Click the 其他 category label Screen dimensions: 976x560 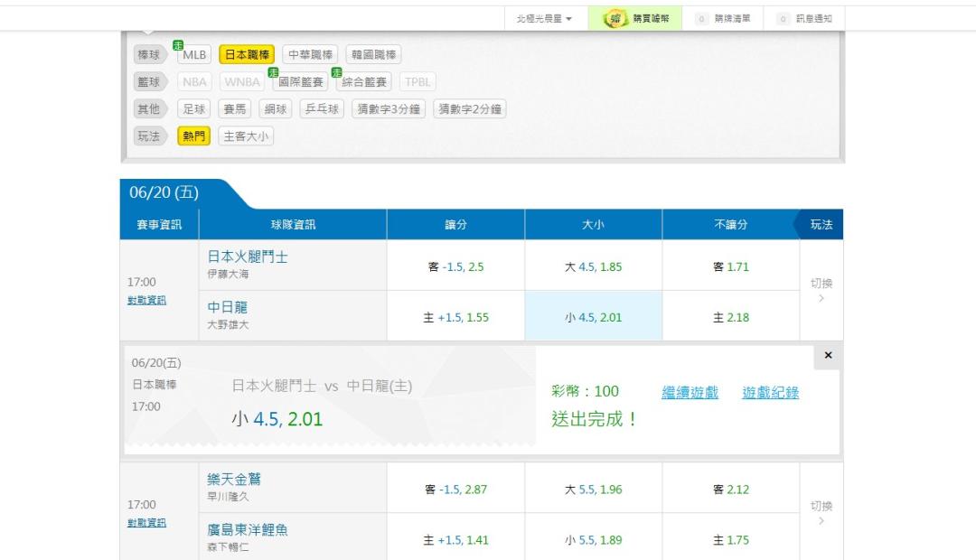[x=149, y=109]
